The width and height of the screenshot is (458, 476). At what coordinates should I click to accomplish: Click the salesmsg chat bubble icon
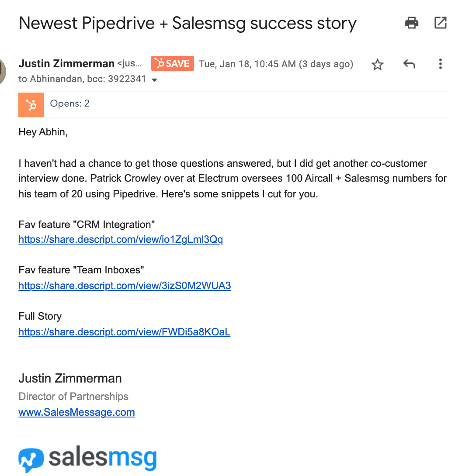point(31,460)
